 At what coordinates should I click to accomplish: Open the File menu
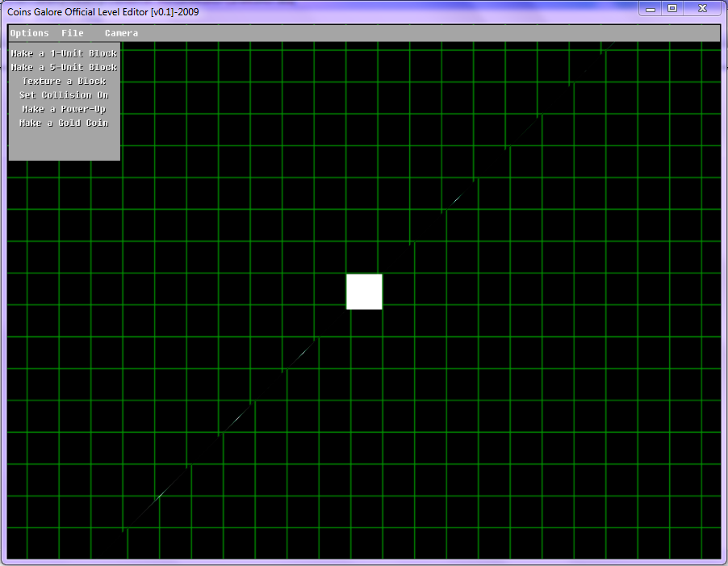coord(73,33)
